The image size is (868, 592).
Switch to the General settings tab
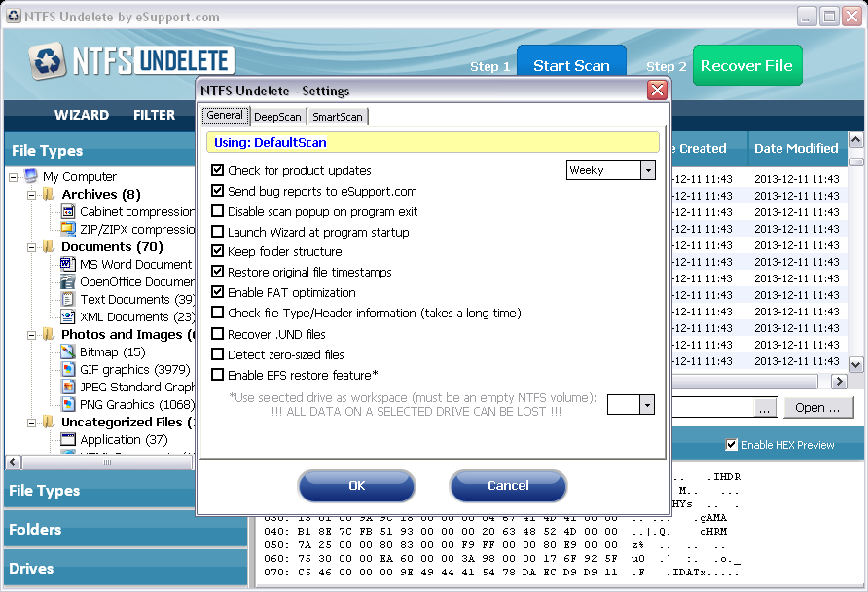coord(225,115)
